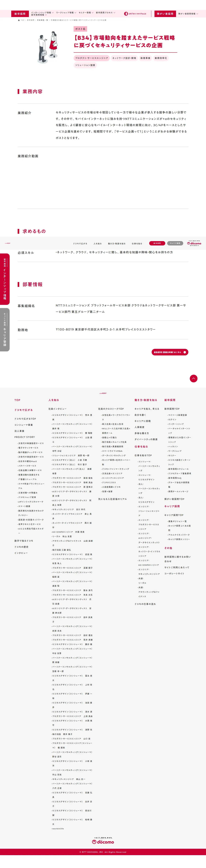Open the コンシューマ事業 footer link
The width and height of the screenshot is (206, 868).
(x=24, y=425)
